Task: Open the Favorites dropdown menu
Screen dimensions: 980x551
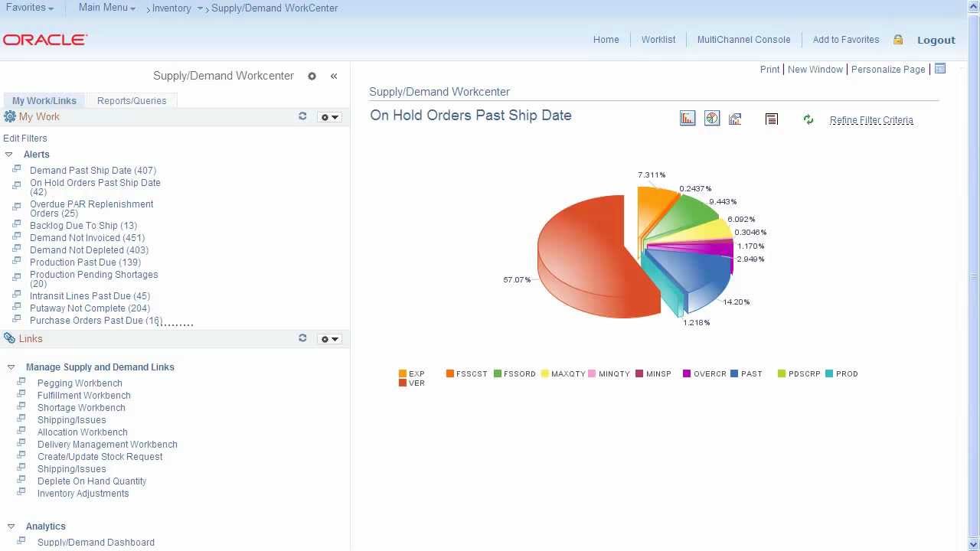Action: pos(30,8)
